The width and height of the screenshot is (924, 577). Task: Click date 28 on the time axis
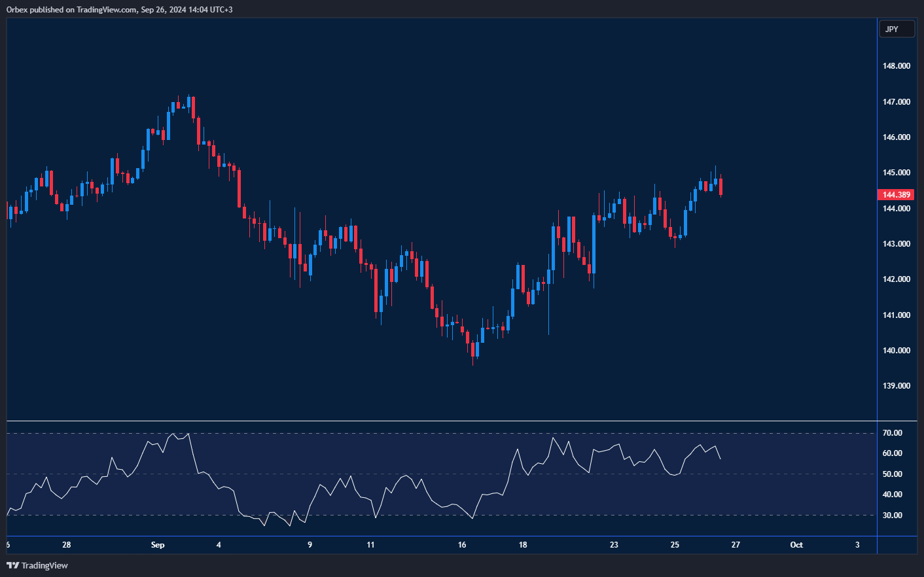coord(66,545)
